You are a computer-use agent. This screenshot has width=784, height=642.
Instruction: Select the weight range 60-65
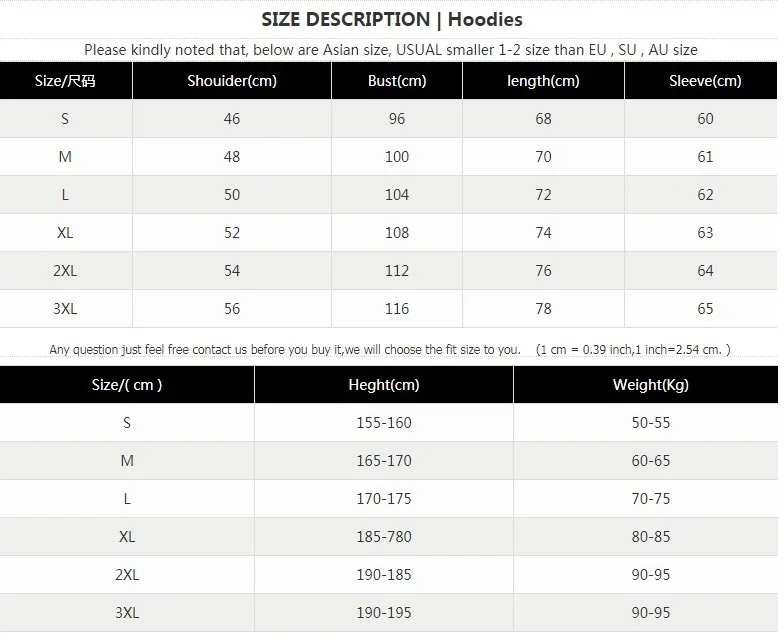tap(650, 460)
